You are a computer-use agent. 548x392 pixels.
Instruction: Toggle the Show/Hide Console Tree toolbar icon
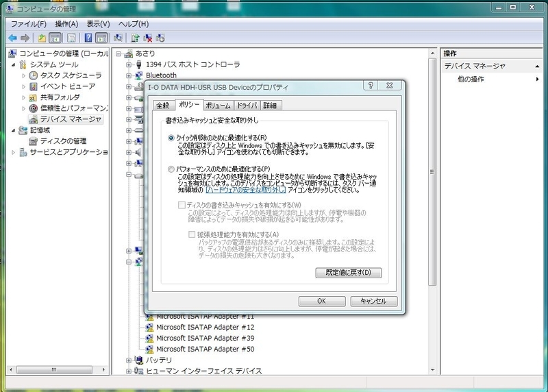click(55, 38)
